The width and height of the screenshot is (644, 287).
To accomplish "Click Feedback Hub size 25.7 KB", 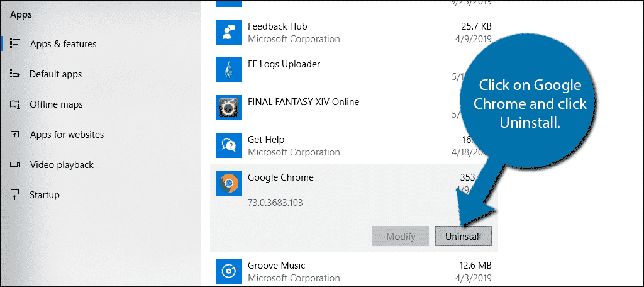I will (476, 26).
